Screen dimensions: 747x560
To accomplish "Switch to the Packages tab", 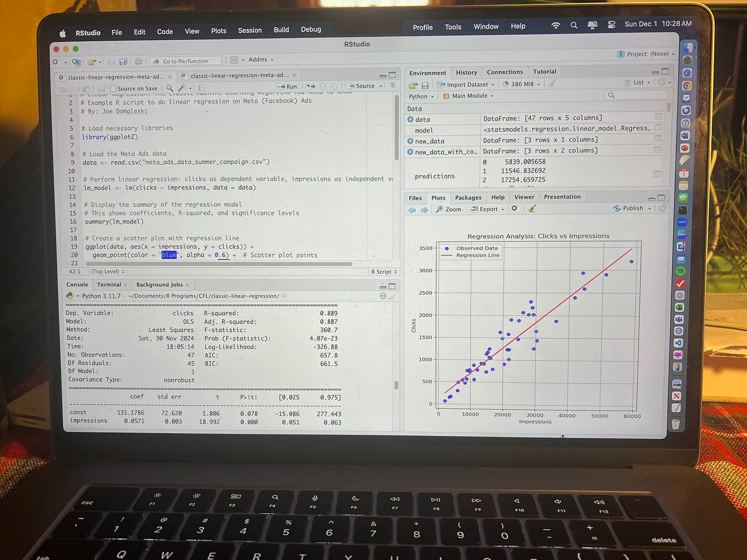I will (468, 197).
